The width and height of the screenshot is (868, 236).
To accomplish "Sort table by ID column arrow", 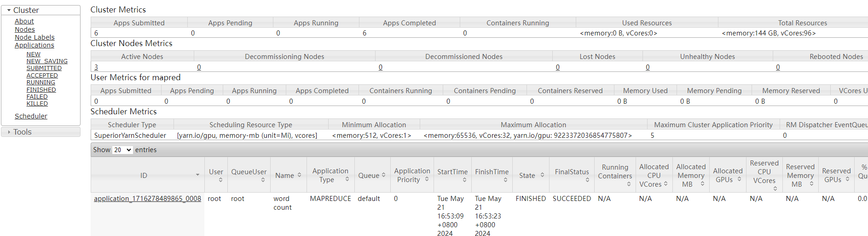I will 197,175.
